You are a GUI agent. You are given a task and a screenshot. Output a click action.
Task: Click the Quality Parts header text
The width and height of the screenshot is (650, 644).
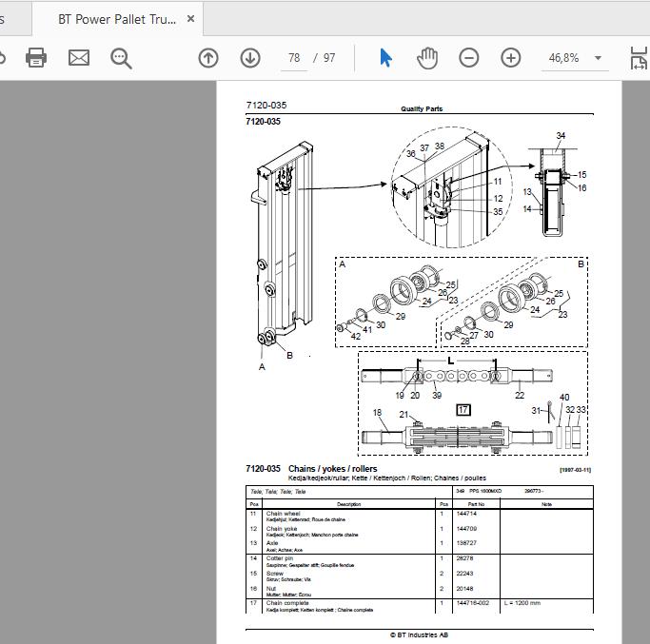(422, 109)
